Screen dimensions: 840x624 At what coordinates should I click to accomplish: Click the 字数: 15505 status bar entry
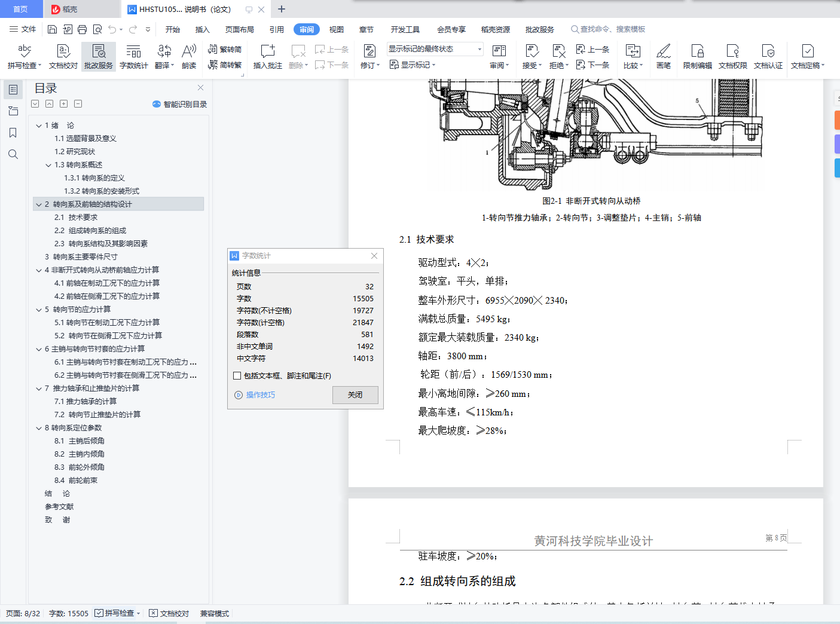click(x=69, y=613)
